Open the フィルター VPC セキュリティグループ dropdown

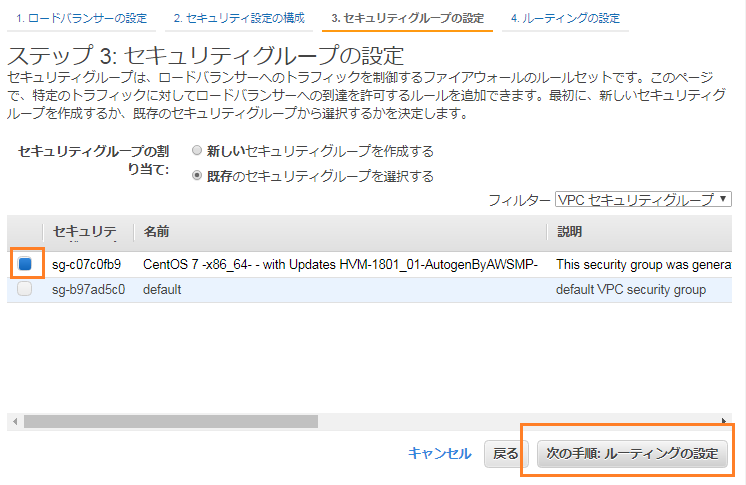tap(643, 199)
